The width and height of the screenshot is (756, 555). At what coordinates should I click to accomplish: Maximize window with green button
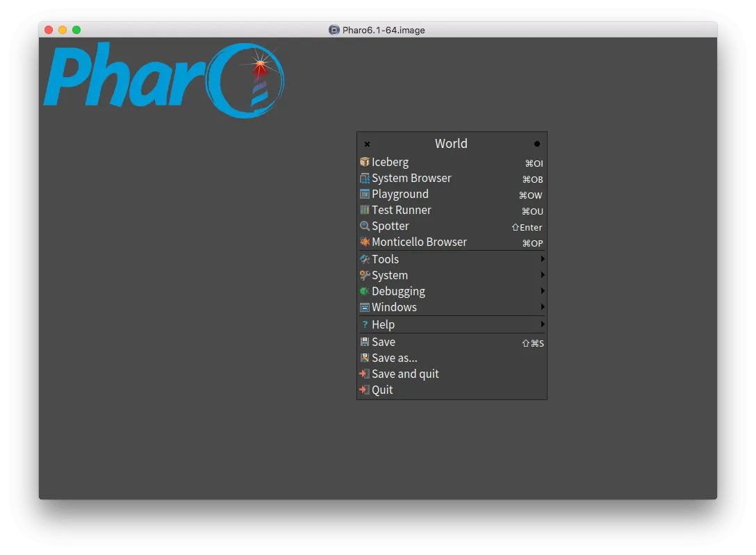76,30
